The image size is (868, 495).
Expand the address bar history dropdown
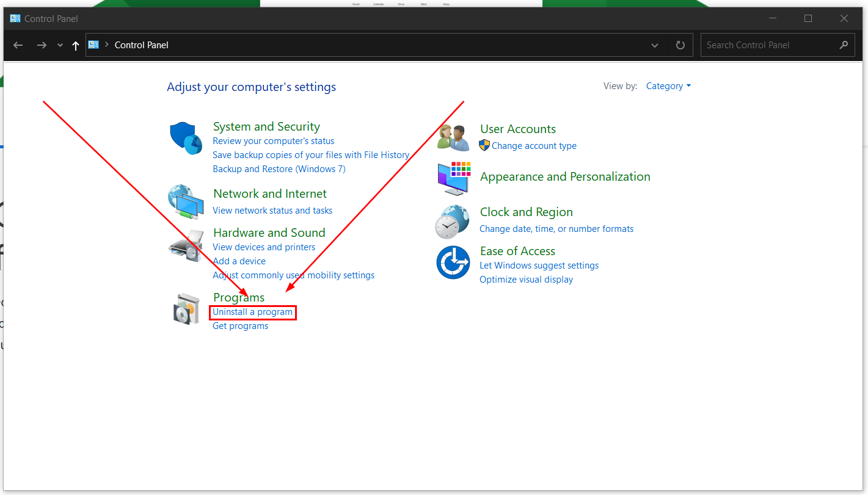pos(655,45)
